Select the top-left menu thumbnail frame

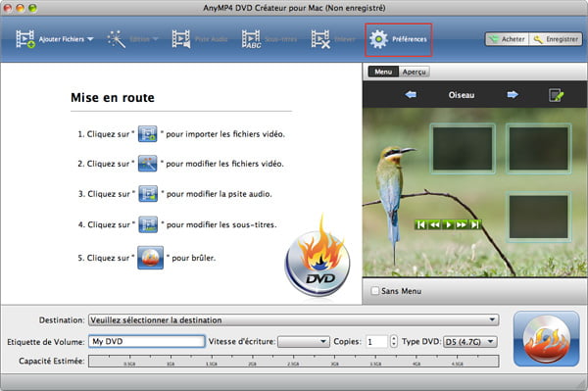[x=463, y=148]
